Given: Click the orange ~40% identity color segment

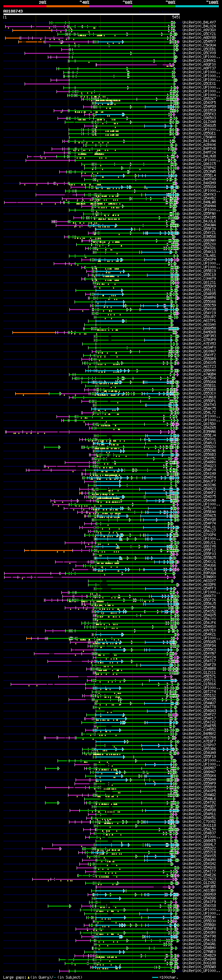Looking at the screenshot, I should (68, 6).
